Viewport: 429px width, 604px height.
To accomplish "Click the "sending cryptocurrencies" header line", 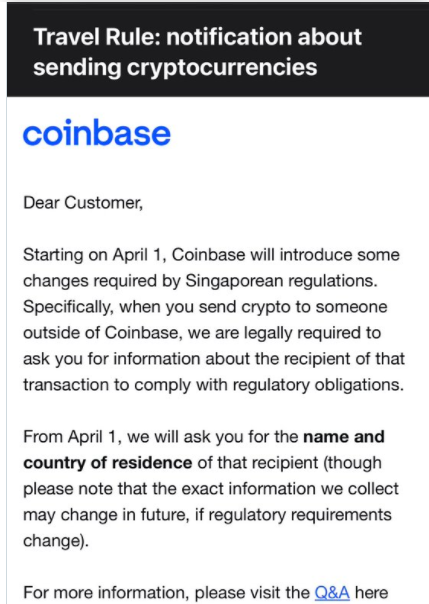I will [x=175, y=67].
